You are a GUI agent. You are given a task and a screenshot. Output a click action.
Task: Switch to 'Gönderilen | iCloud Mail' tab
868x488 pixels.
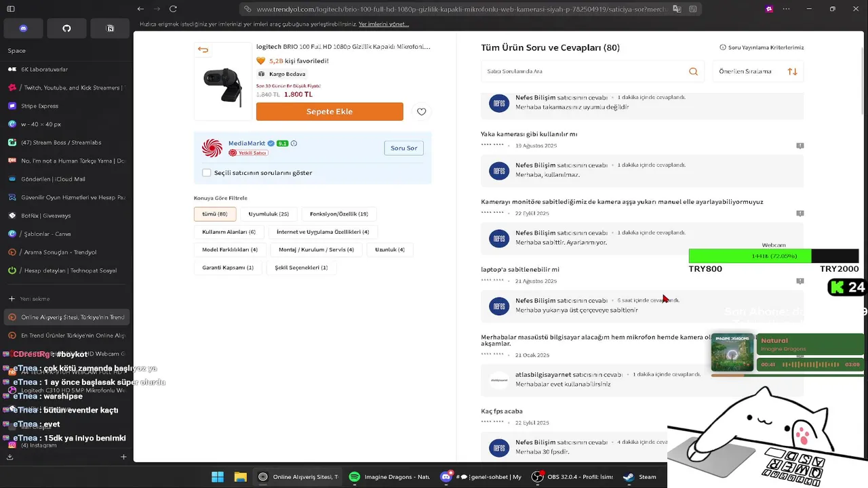[65, 179]
